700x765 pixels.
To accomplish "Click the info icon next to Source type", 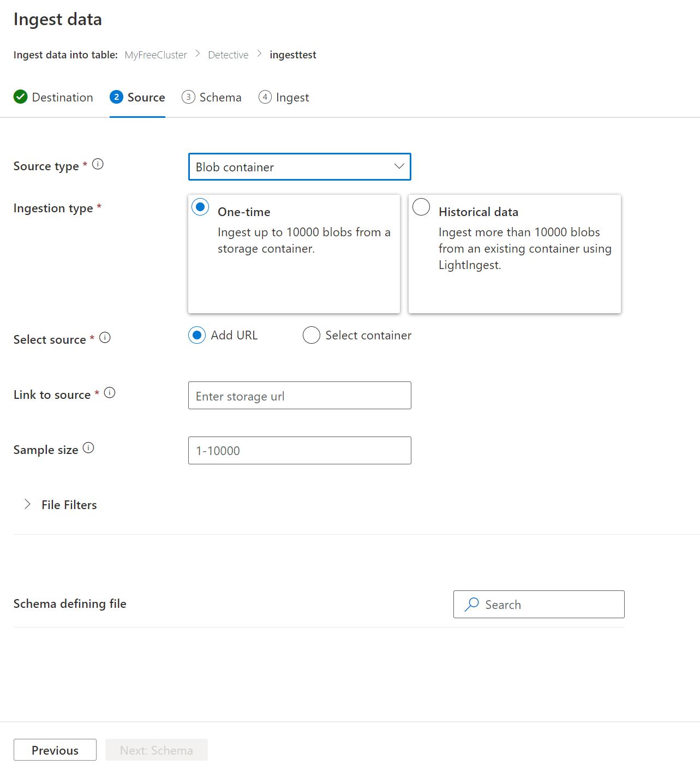I will [98, 164].
